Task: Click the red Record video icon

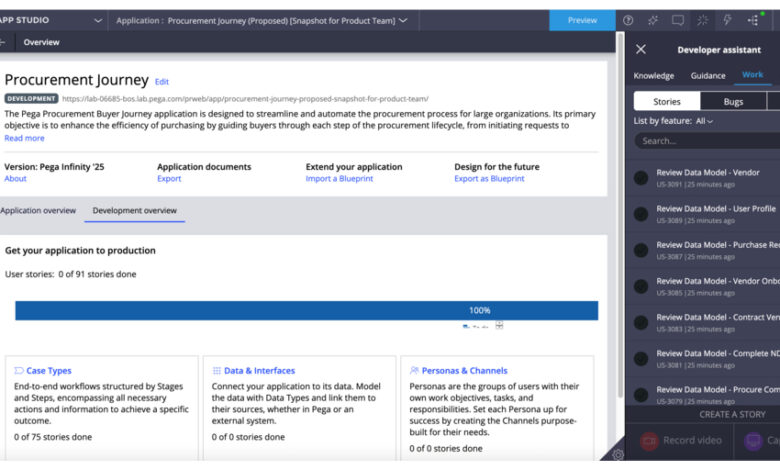Action: 649,440
